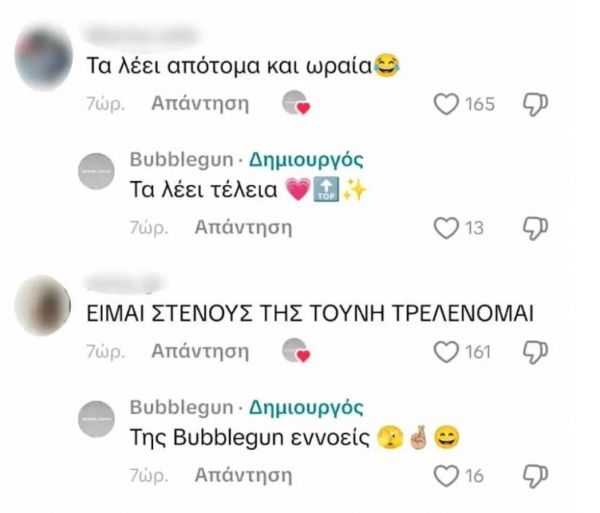Like the 'ΕΙΜΑΙ ΣΤΕΝΟΥΣ' comment with 161 likes
This screenshot has height=513, width=600.
point(446,352)
